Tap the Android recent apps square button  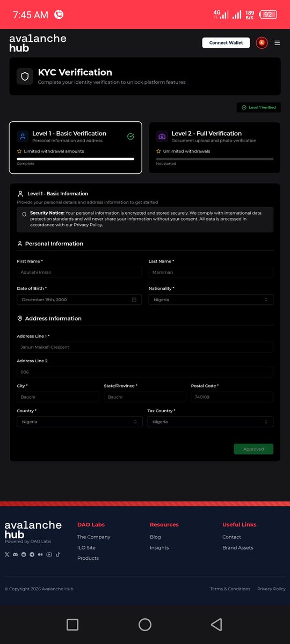73,624
